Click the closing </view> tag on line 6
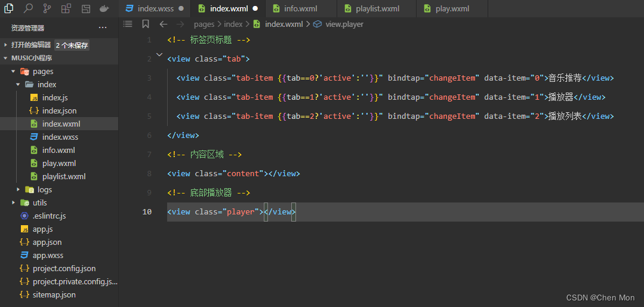 click(183, 135)
